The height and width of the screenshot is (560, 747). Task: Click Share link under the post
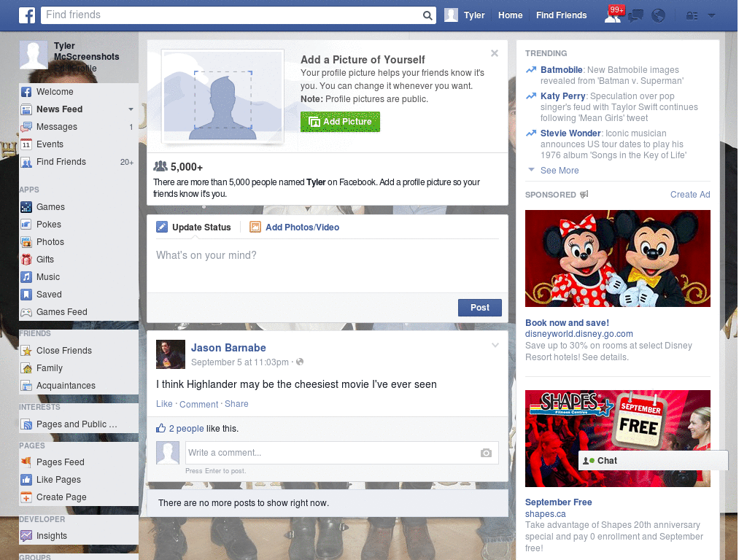coord(236,404)
